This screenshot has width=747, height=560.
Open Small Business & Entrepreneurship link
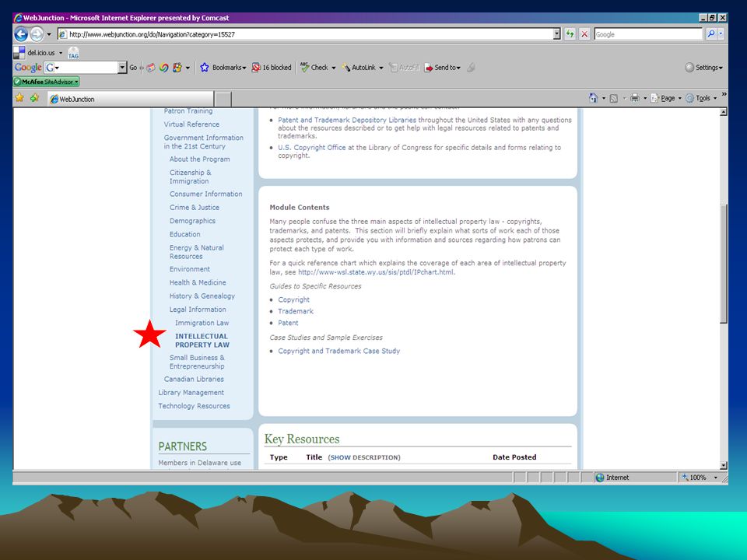click(197, 362)
